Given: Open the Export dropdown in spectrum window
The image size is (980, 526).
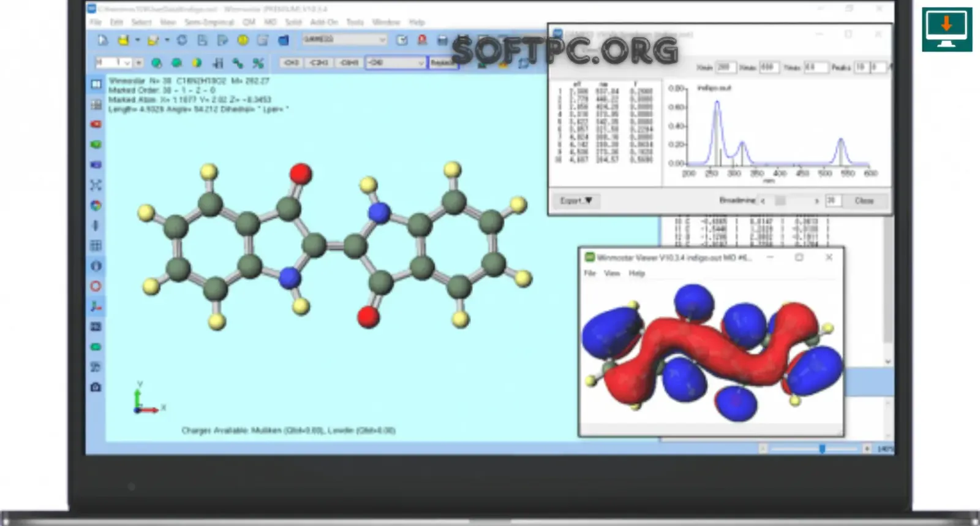Looking at the screenshot, I should pyautogui.click(x=576, y=200).
